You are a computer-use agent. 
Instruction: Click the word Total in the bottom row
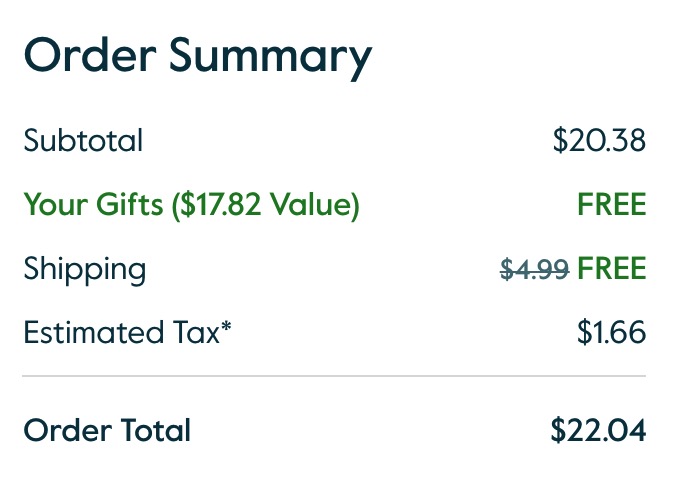(155, 431)
